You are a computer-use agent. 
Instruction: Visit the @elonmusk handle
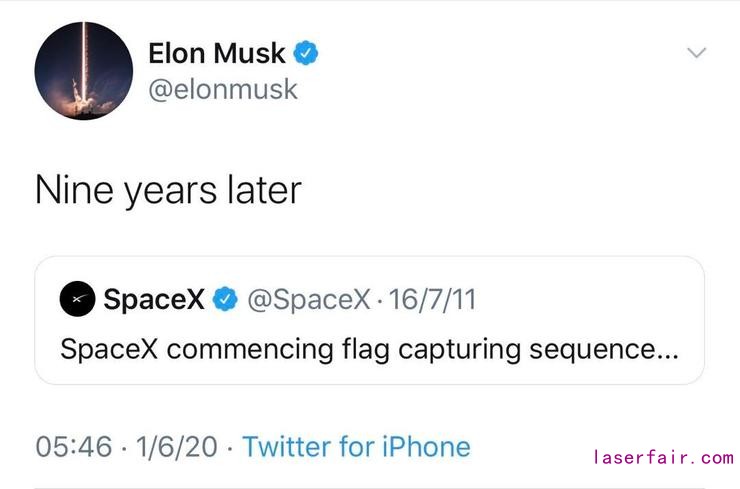tap(223, 89)
